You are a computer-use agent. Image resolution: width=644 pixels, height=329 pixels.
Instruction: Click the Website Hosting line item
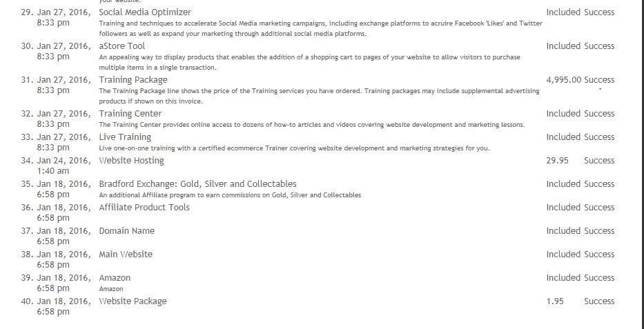[131, 161]
